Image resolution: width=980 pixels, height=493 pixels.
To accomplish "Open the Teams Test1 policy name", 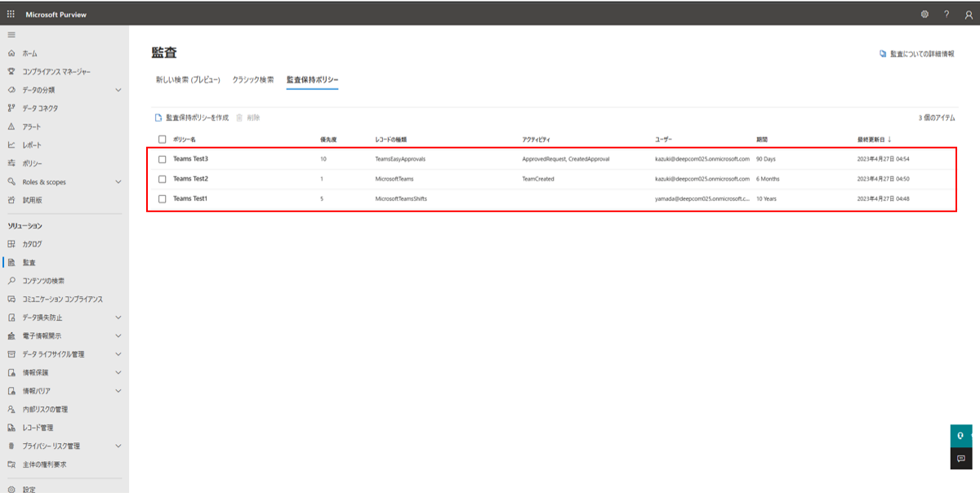I will (190, 198).
